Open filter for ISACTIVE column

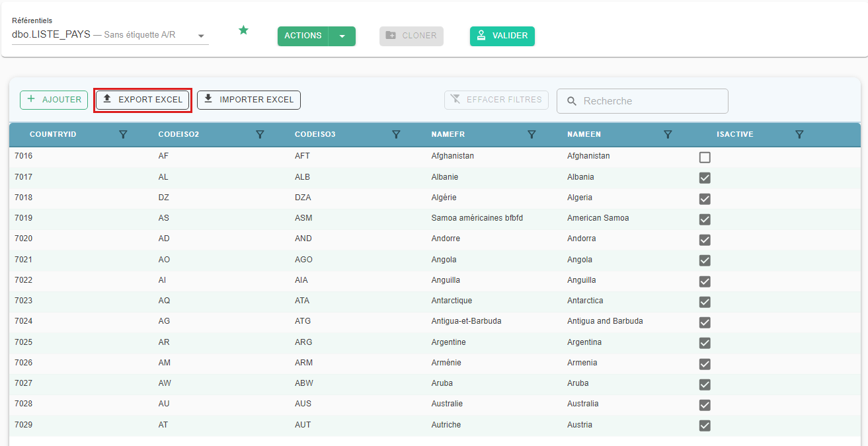(799, 135)
